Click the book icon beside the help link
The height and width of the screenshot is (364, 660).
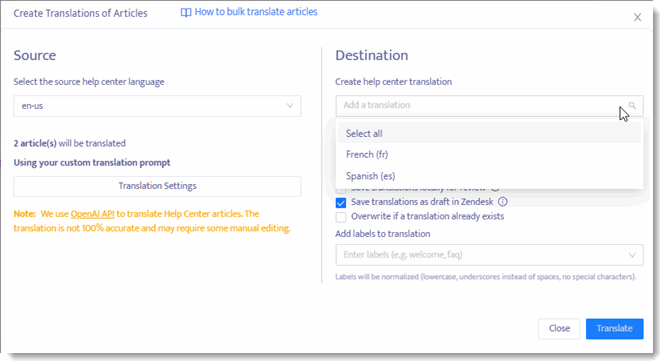pyautogui.click(x=186, y=13)
